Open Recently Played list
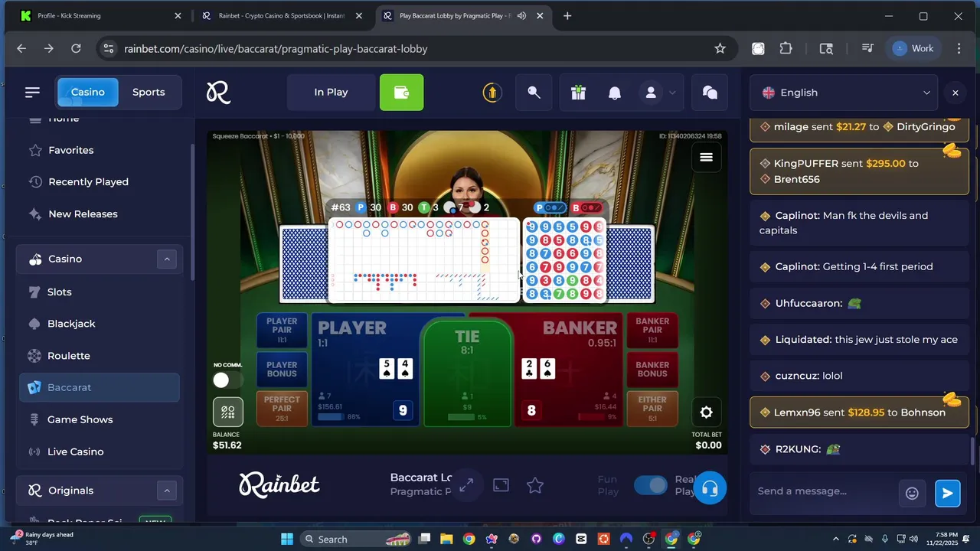The height and width of the screenshot is (551, 980). click(x=100, y=182)
